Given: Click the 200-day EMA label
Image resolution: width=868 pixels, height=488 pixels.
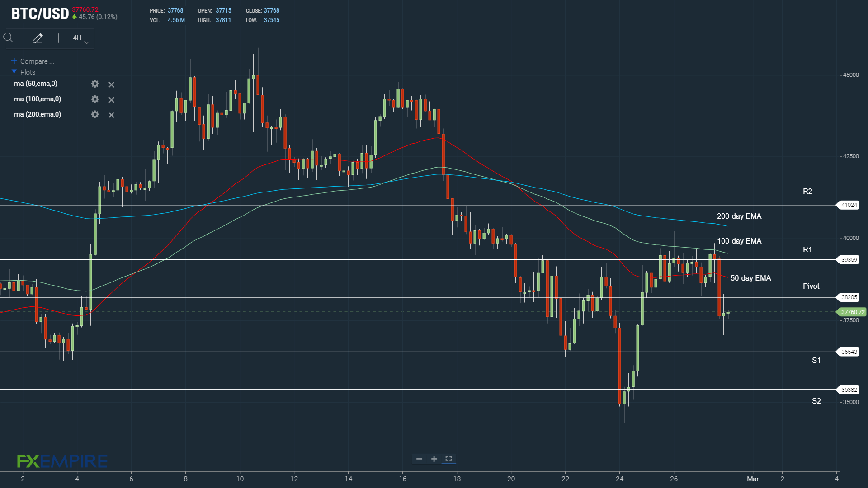Looking at the screenshot, I should pyautogui.click(x=739, y=216).
